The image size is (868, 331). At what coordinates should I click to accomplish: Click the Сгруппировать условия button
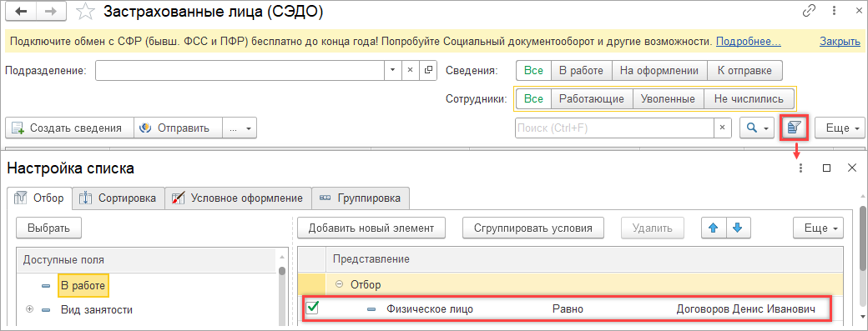tap(533, 228)
